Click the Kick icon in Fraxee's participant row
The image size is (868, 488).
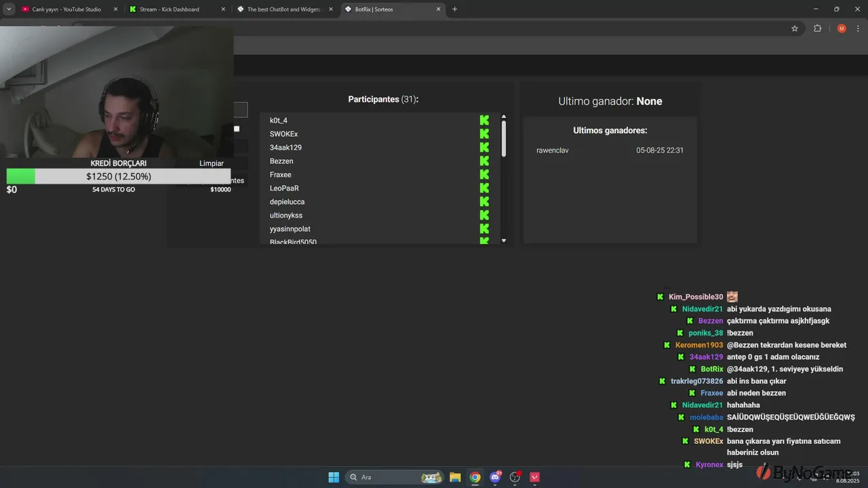484,174
